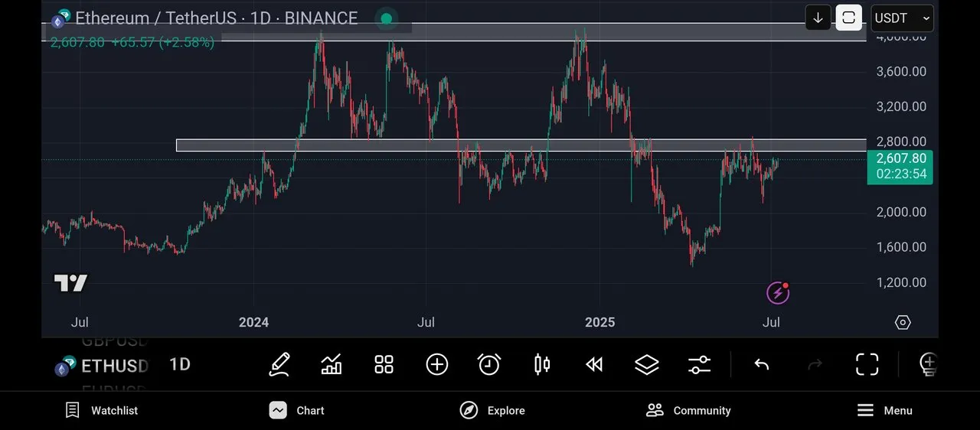Click the 3,600.00 price axis label
This screenshot has width=980, height=430.
pyautogui.click(x=901, y=71)
